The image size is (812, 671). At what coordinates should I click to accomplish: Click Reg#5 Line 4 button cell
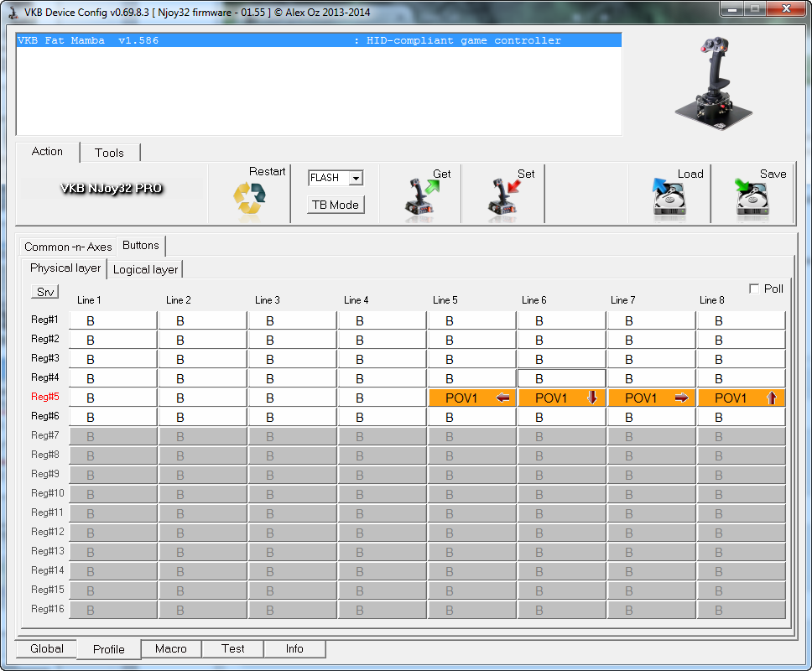tap(383, 398)
